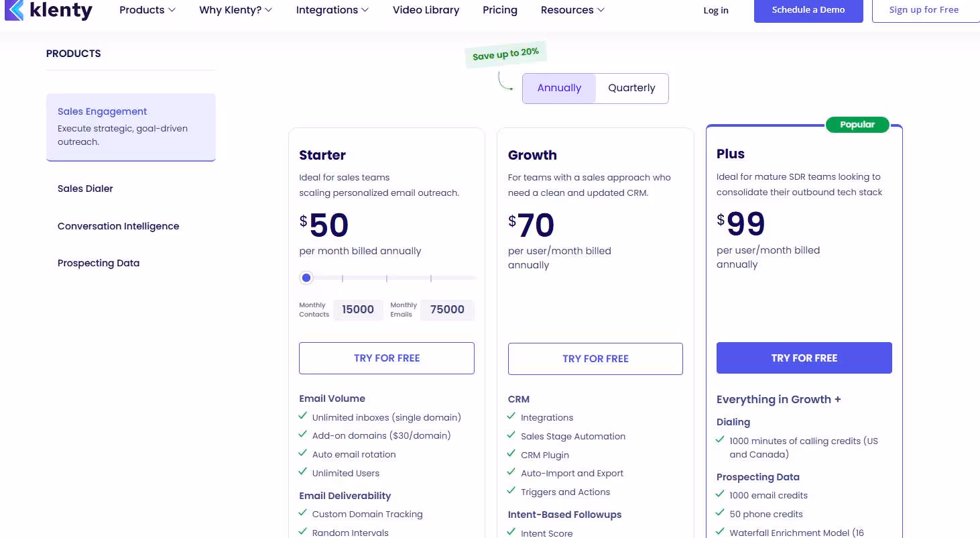The width and height of the screenshot is (980, 538).
Task: Click the Log in link
Action: click(x=716, y=10)
